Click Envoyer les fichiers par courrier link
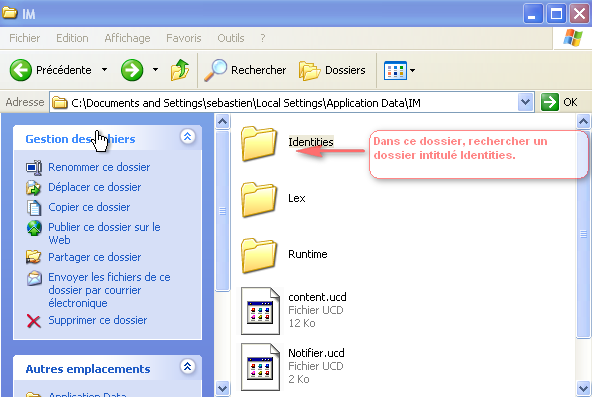 coord(109,290)
